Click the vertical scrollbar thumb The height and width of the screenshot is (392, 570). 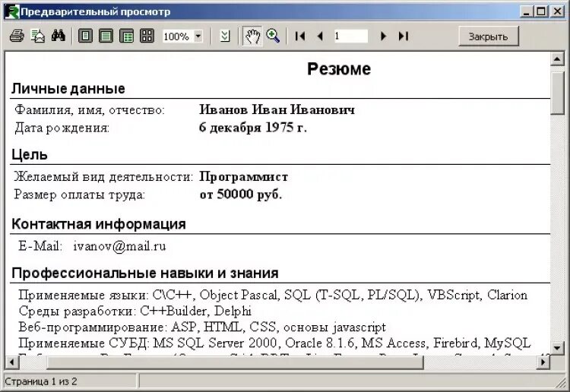pyautogui.click(x=557, y=93)
